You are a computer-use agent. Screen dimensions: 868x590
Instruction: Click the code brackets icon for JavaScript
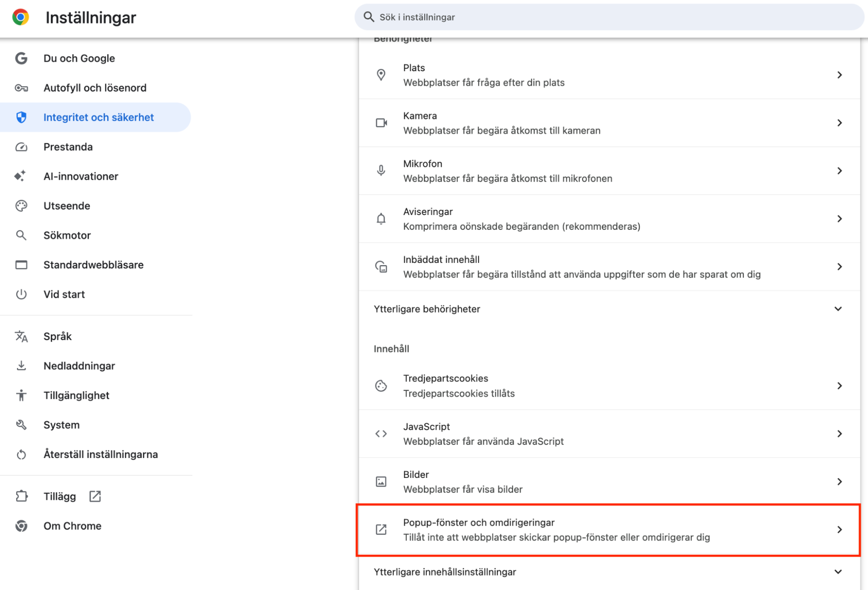click(x=381, y=434)
